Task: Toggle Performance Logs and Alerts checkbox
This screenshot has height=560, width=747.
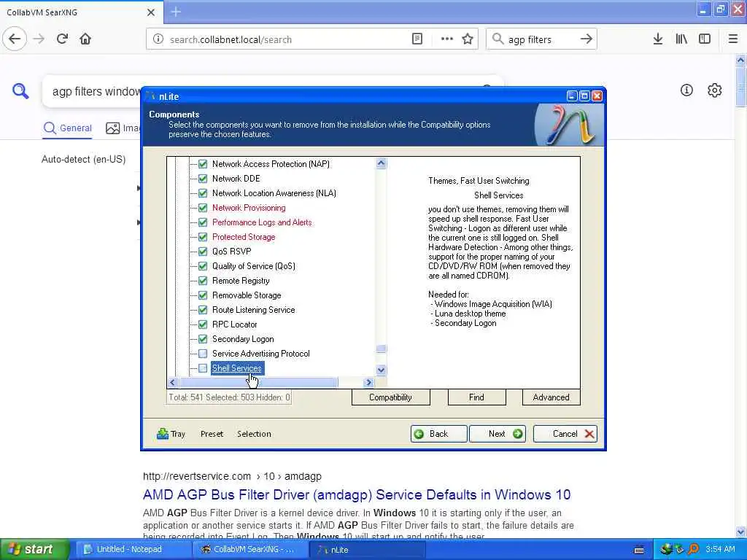Action: pyautogui.click(x=203, y=222)
